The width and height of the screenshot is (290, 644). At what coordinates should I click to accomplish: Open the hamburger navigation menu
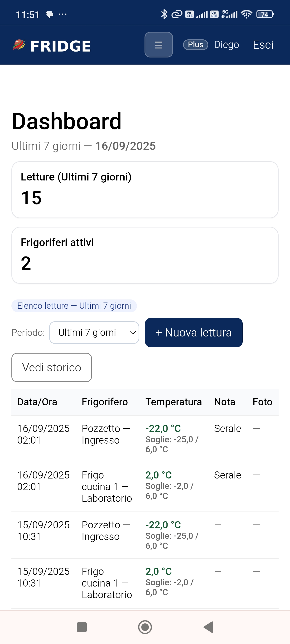[159, 45]
